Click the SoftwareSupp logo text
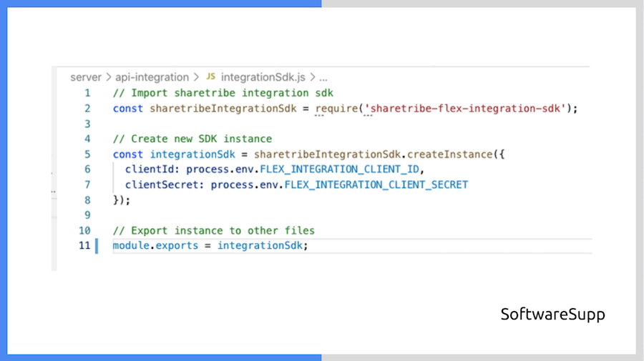This screenshot has height=361, width=644. (552, 314)
